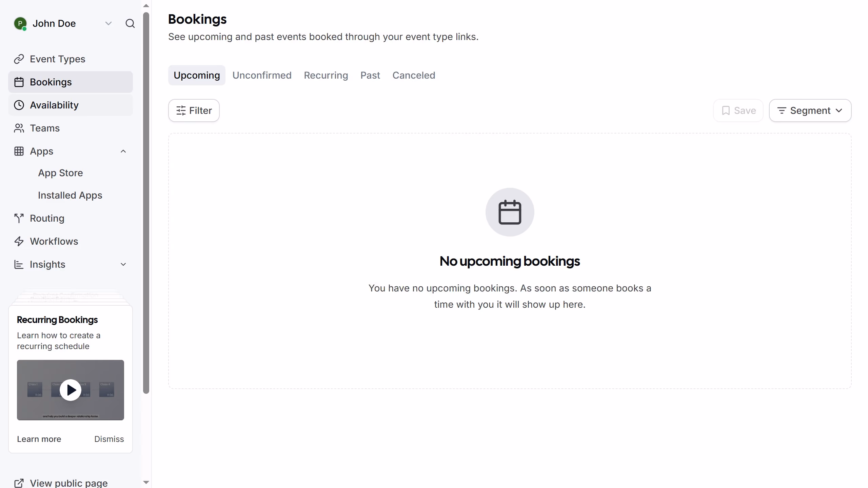Switch to the Unconfirmed tab
Image resolution: width=868 pixels, height=488 pixels.
(x=262, y=75)
